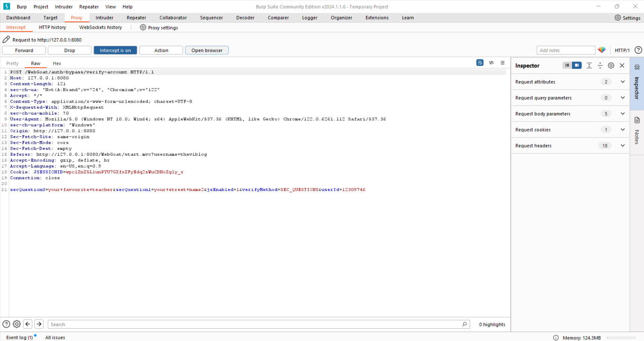The image size is (644, 341).
Task: Open the Project menu
Action: 41,7
